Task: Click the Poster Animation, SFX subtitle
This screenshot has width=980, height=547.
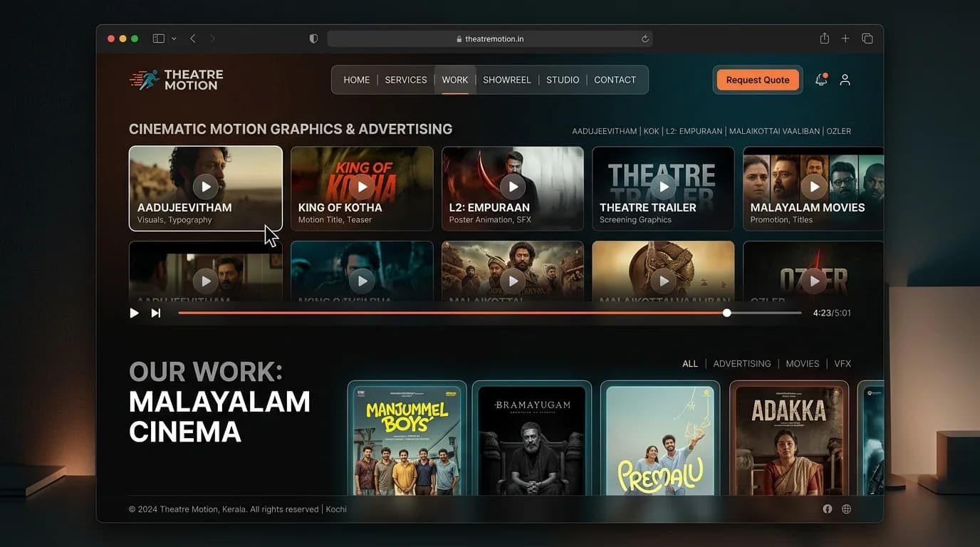Action: [490, 220]
